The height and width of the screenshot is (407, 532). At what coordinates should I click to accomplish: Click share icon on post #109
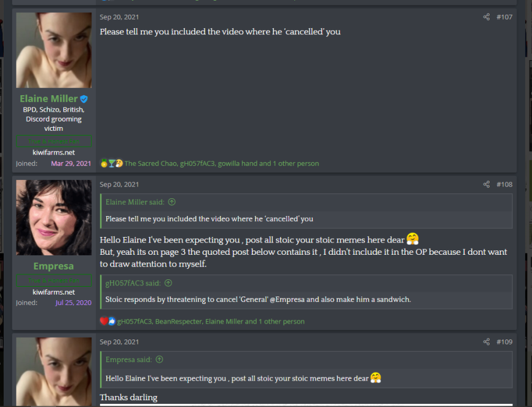click(486, 342)
